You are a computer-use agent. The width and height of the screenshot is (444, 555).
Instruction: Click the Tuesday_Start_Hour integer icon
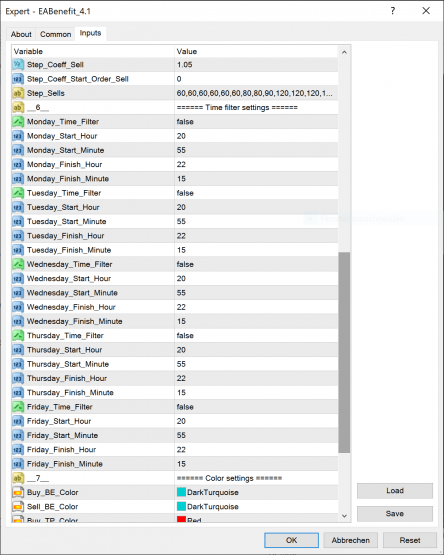[18, 207]
